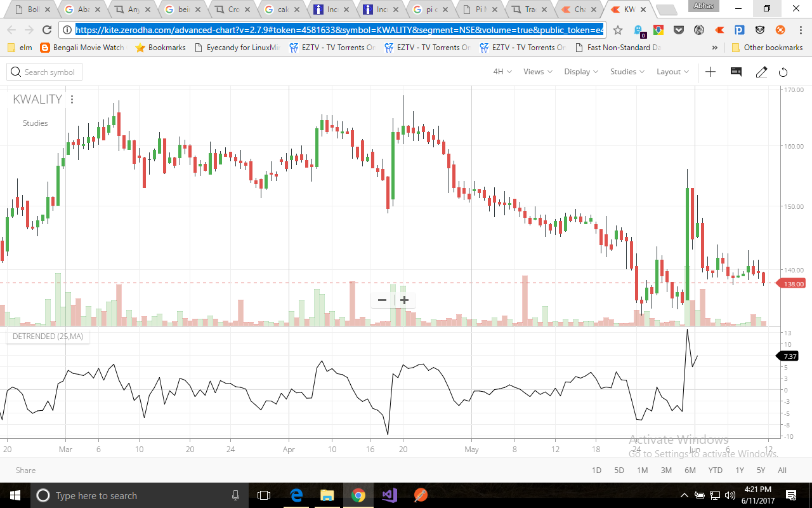The width and height of the screenshot is (812, 508).
Task: Set the chart range to 5Y
Action: [x=761, y=471]
